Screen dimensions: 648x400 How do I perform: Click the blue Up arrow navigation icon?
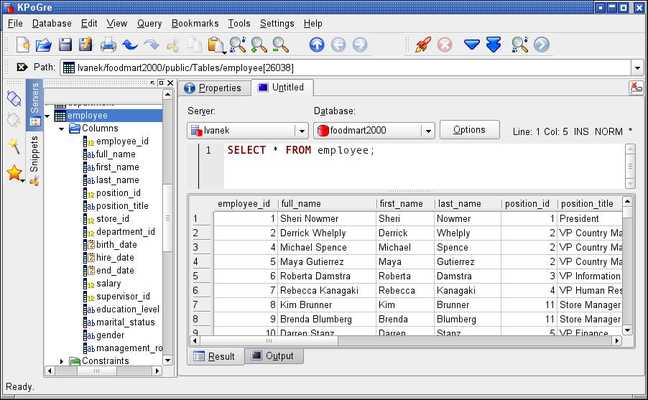[317, 45]
